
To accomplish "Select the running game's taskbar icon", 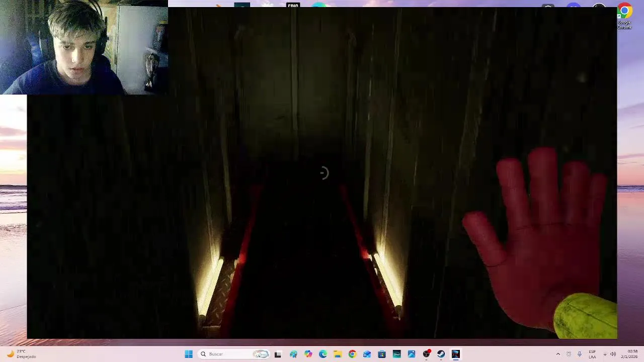I will (456, 354).
